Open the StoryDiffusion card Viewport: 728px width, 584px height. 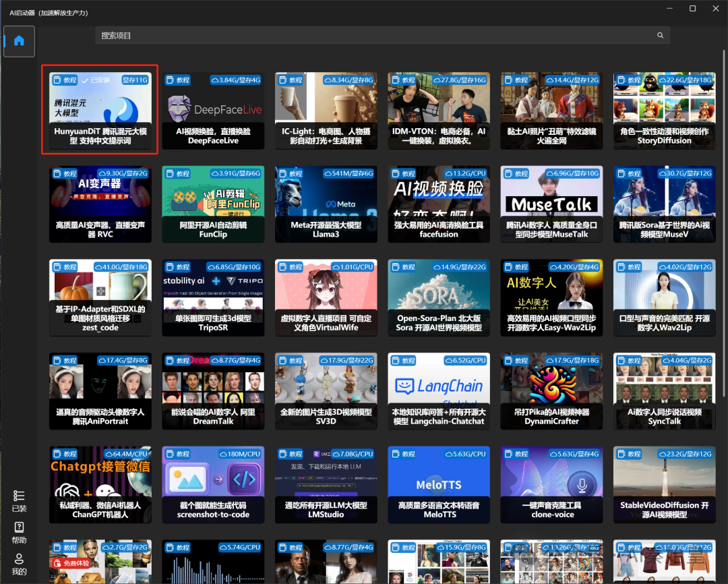(665, 111)
